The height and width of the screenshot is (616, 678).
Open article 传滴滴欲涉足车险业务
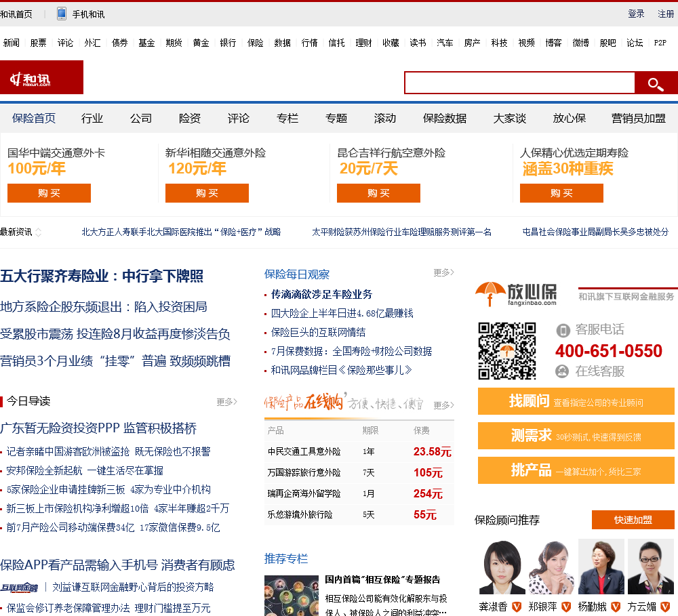(x=321, y=294)
